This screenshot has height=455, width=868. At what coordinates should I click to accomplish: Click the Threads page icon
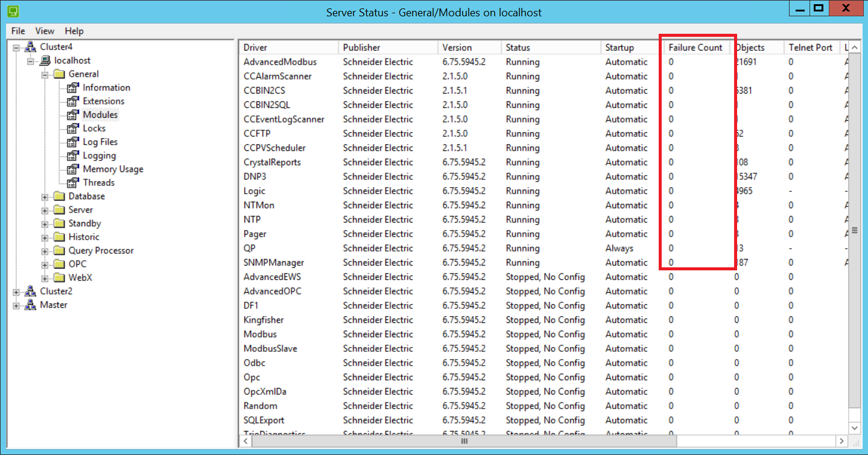[73, 183]
